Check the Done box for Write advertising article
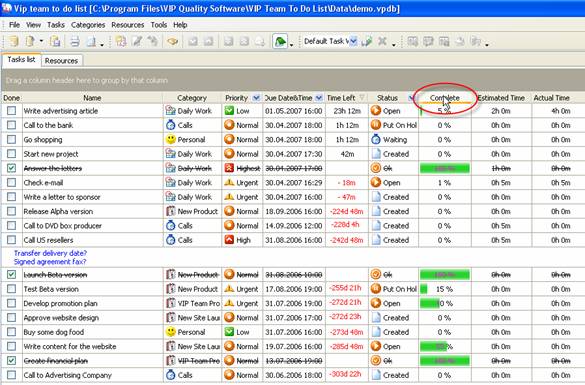 point(12,111)
